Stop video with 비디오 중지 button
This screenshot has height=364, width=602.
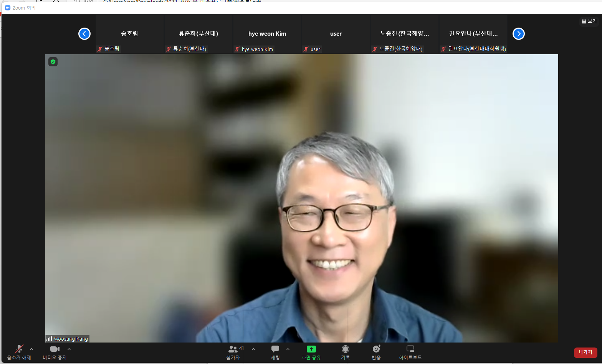55,352
